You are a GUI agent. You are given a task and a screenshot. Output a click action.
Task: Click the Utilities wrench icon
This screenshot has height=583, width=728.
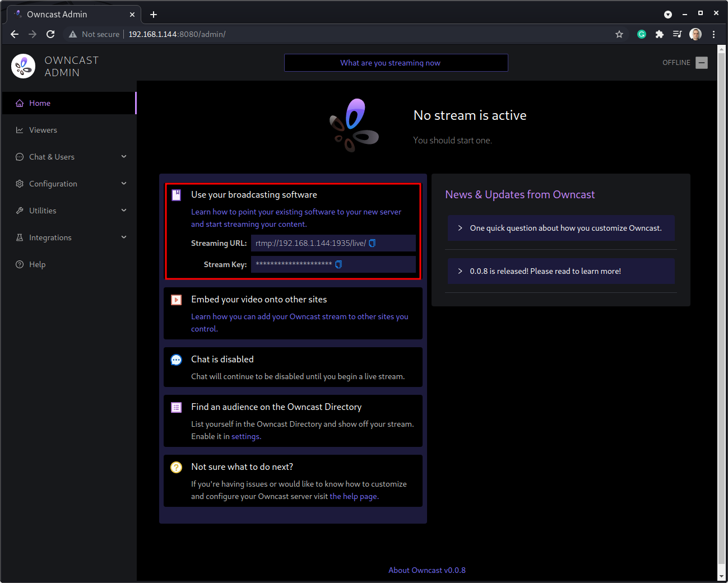click(x=20, y=211)
